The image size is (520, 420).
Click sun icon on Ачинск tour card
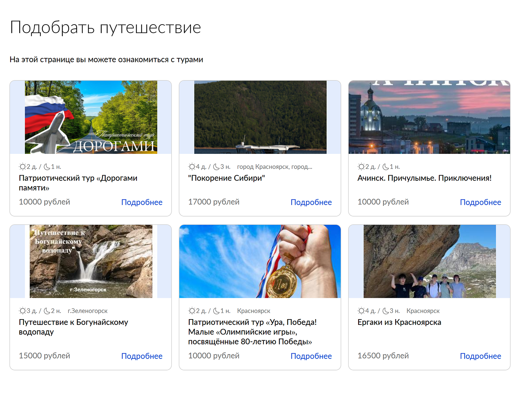(x=361, y=167)
